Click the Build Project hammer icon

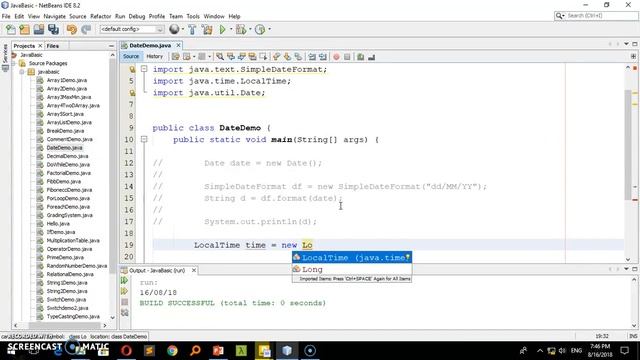tap(192, 29)
